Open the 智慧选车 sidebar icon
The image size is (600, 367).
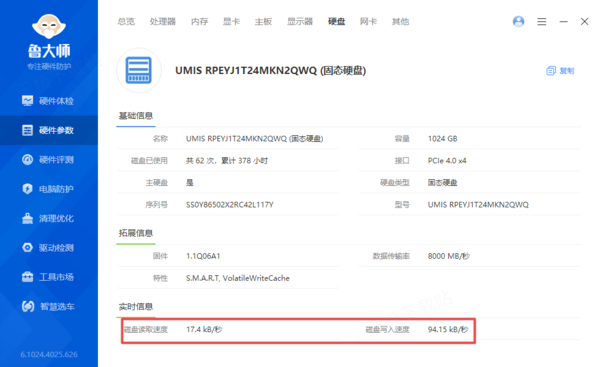(28, 306)
